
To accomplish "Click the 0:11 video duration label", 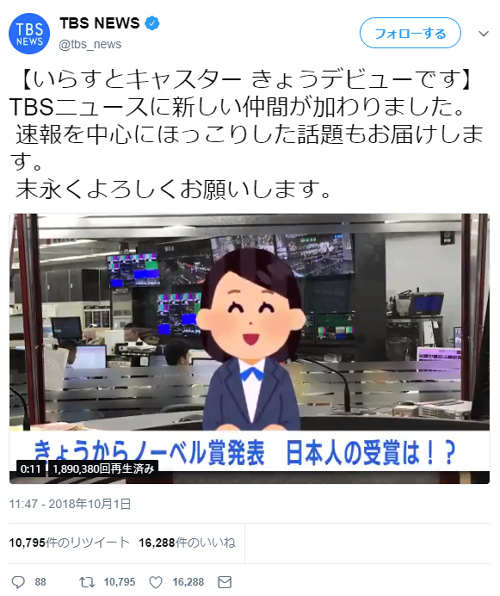I will [x=30, y=469].
